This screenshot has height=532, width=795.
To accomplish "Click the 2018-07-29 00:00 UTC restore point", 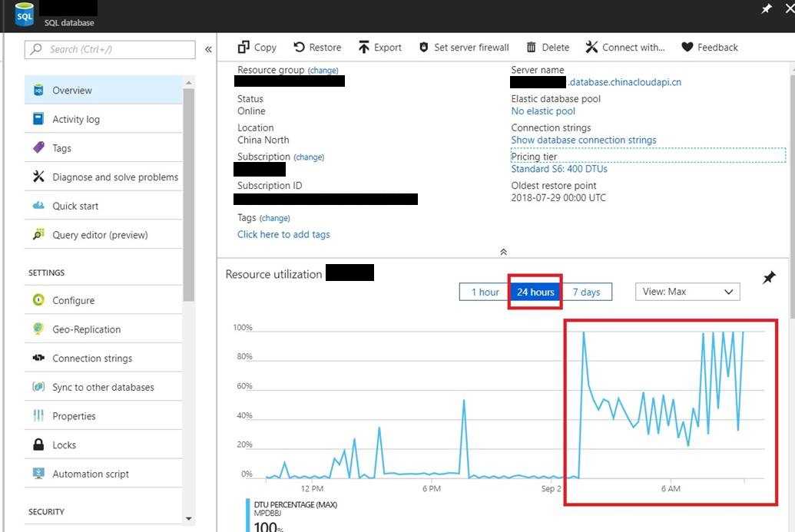I will pyautogui.click(x=558, y=197).
